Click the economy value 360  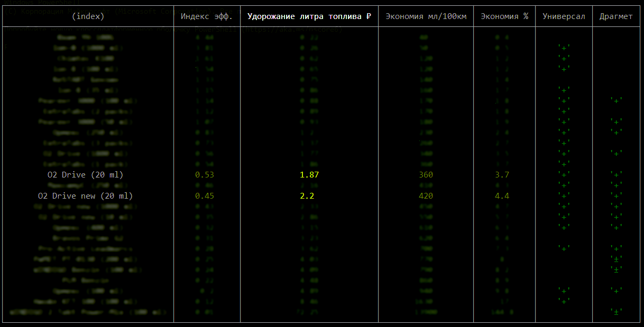pyautogui.click(x=426, y=175)
